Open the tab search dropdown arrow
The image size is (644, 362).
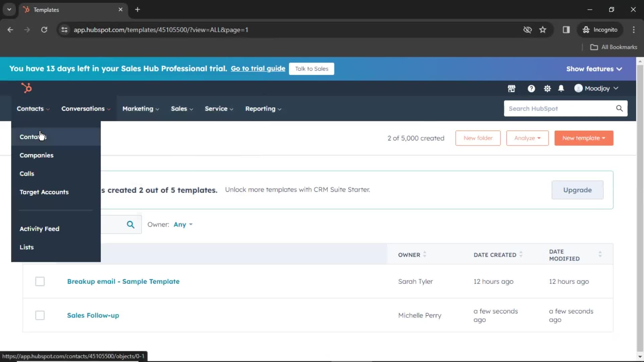coord(9,9)
